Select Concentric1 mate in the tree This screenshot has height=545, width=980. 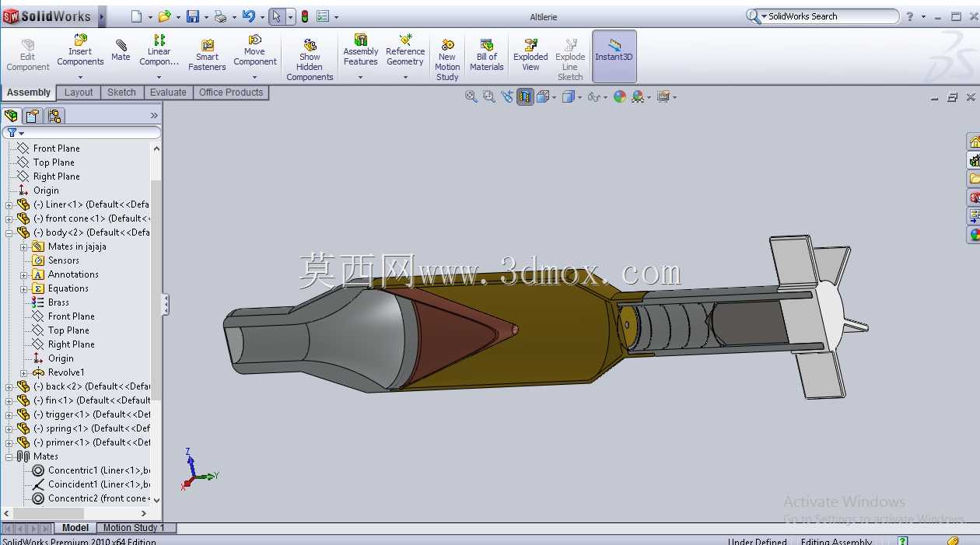click(x=90, y=470)
